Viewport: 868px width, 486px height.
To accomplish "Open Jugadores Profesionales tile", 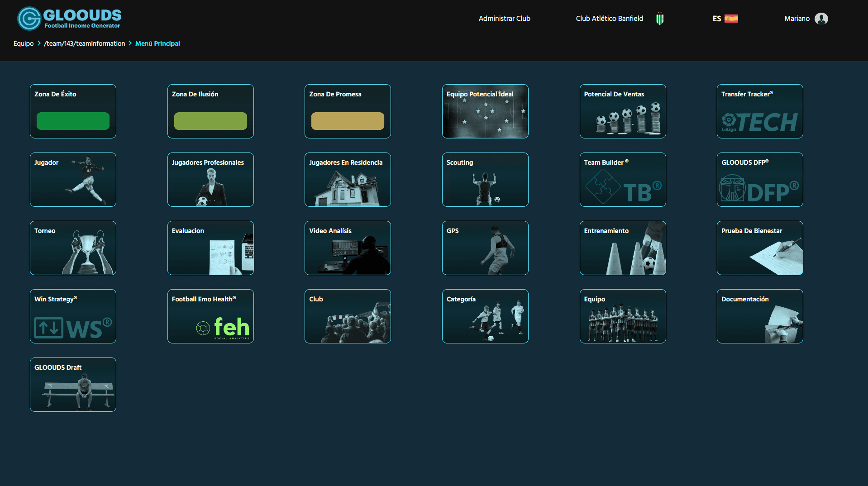I will pyautogui.click(x=210, y=180).
